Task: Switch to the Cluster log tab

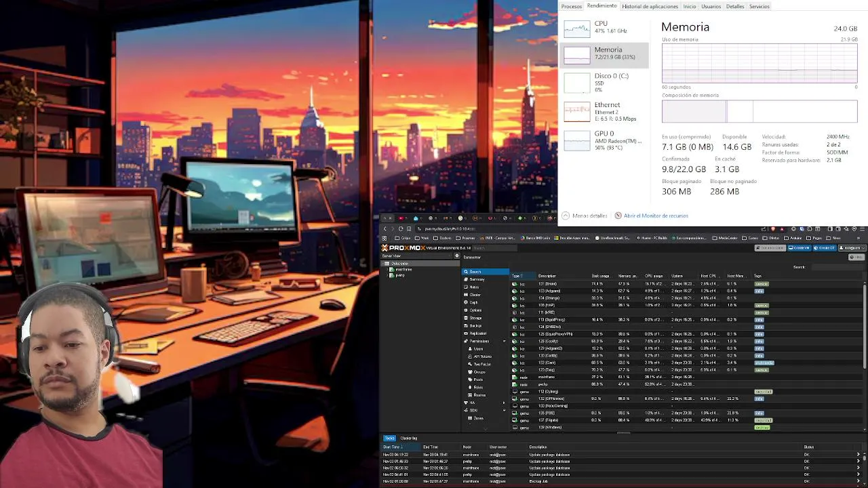Action: [x=409, y=439]
